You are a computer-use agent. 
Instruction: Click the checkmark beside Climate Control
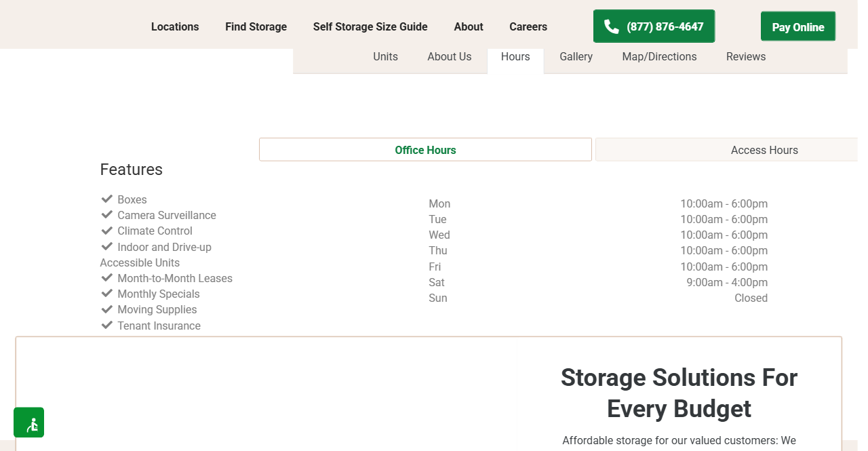[x=106, y=230]
